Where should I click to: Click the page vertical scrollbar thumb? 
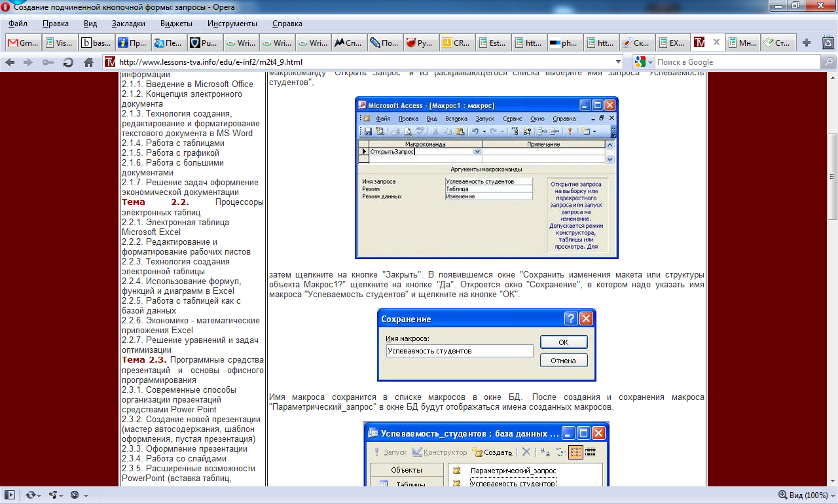click(x=832, y=177)
